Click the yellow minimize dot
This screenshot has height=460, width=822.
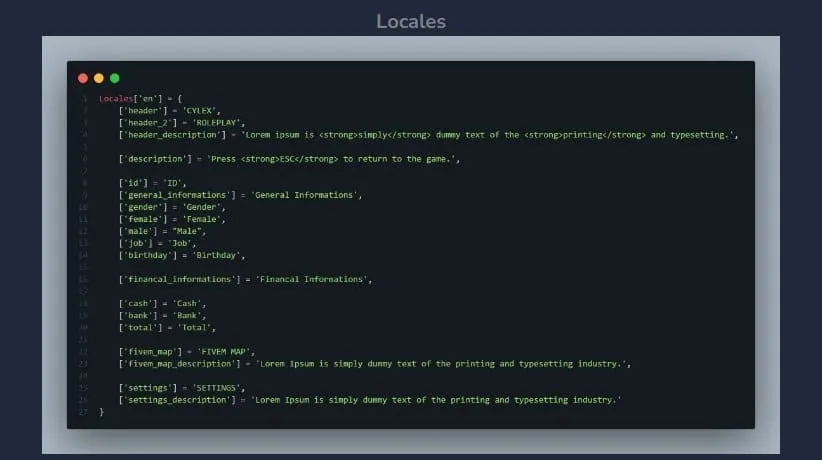(x=99, y=78)
